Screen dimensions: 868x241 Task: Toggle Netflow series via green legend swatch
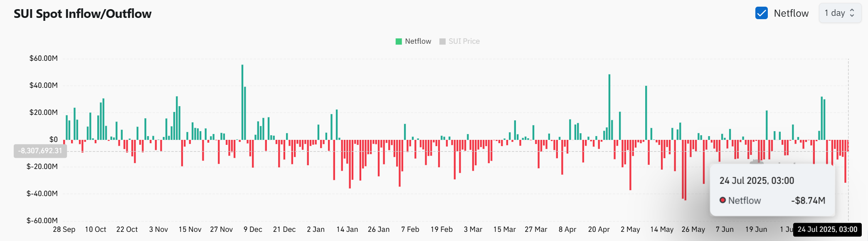[x=399, y=41]
